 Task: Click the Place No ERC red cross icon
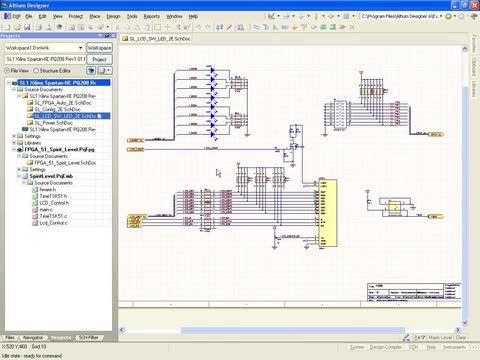pos(352,27)
